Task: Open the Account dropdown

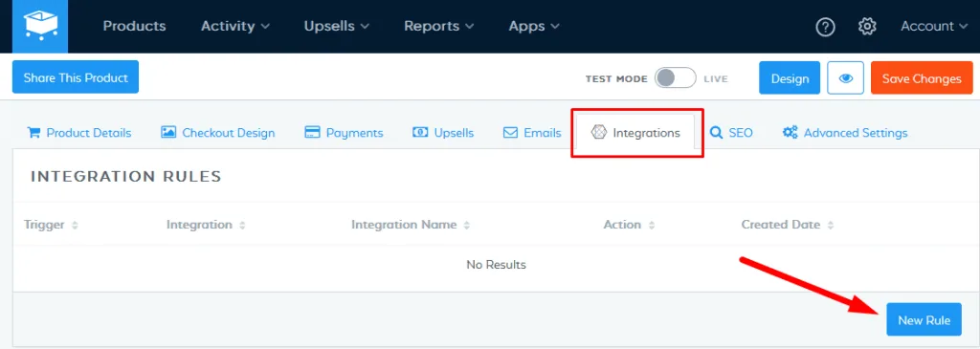Action: click(x=935, y=26)
